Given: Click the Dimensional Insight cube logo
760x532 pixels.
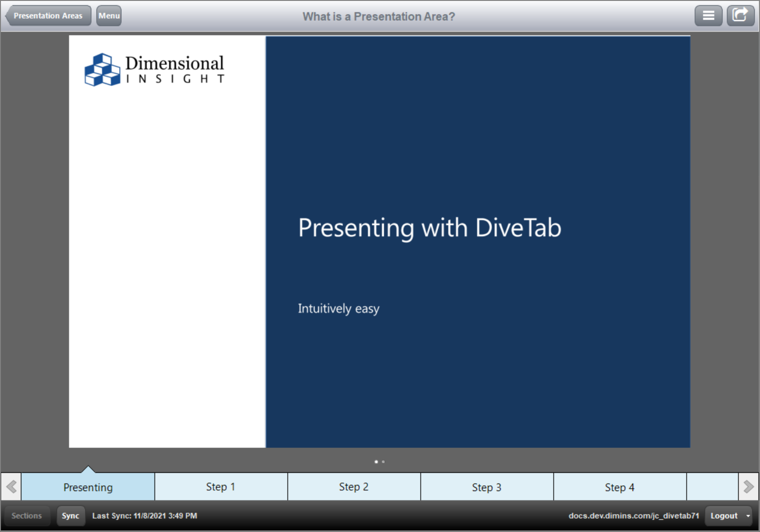Looking at the screenshot, I should (x=102, y=70).
